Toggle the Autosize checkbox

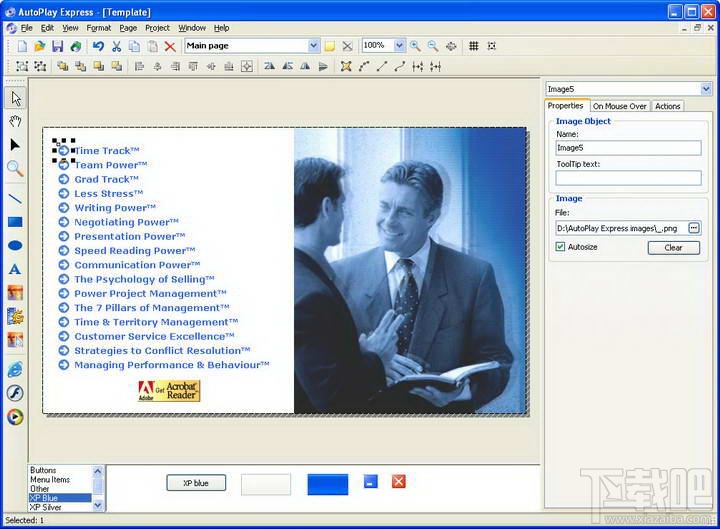[560, 247]
